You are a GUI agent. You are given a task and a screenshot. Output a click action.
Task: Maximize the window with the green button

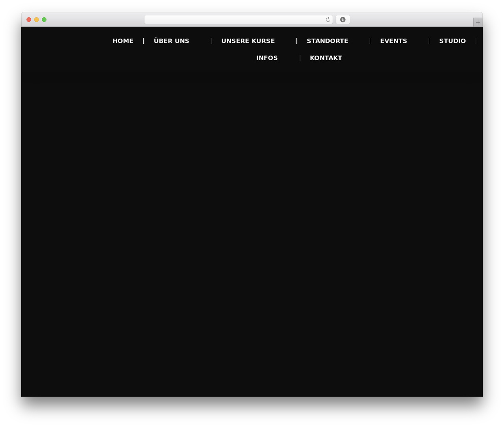click(x=44, y=20)
